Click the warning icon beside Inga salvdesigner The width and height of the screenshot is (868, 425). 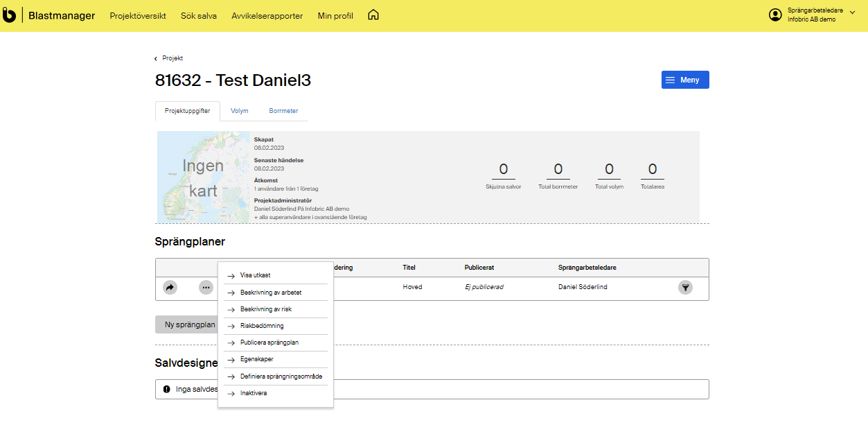pyautogui.click(x=166, y=390)
